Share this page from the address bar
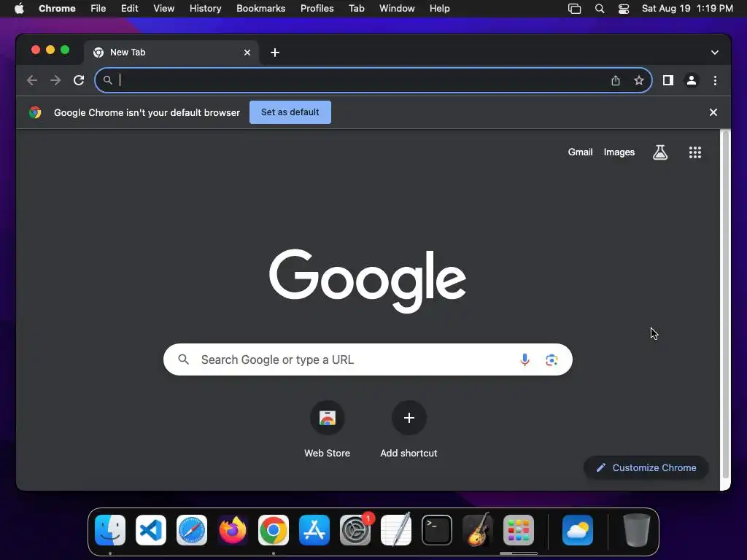747x560 pixels. [616, 80]
